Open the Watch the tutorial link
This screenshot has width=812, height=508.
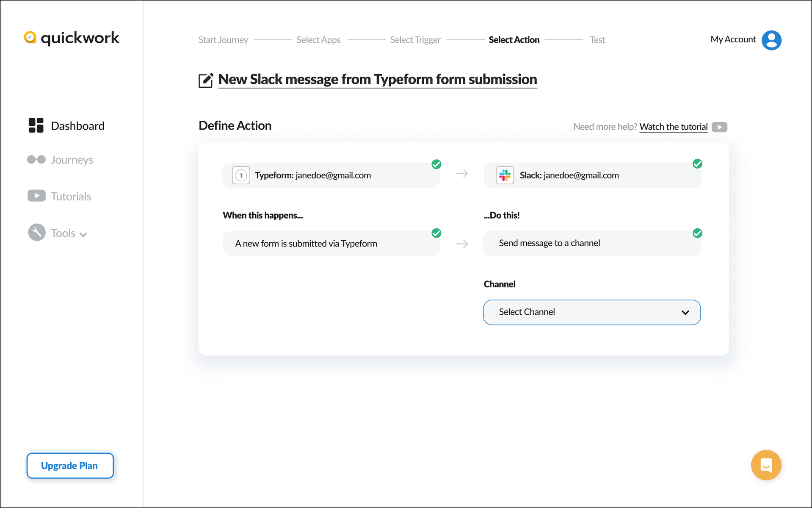click(673, 127)
